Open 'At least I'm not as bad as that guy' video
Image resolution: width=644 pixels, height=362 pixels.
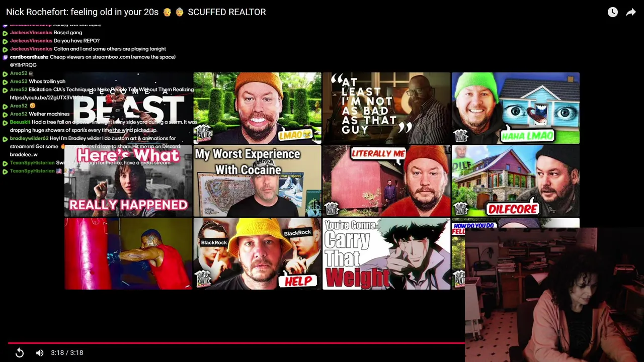coord(386,108)
